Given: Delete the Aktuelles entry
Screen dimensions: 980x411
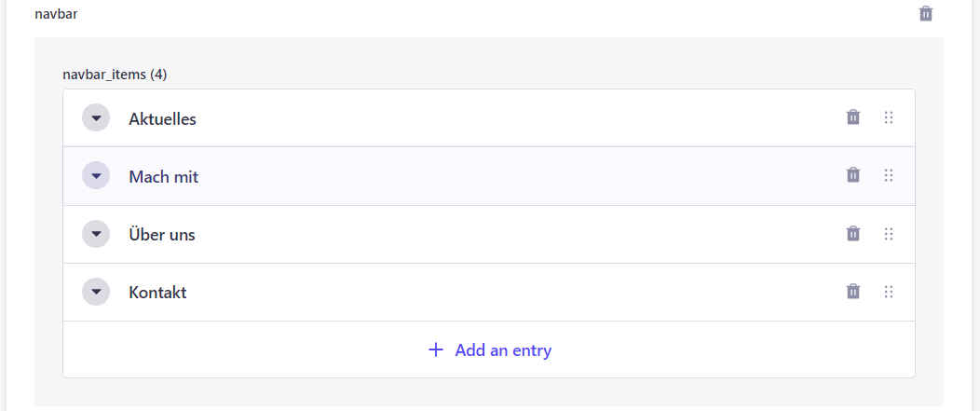Looking at the screenshot, I should (853, 117).
